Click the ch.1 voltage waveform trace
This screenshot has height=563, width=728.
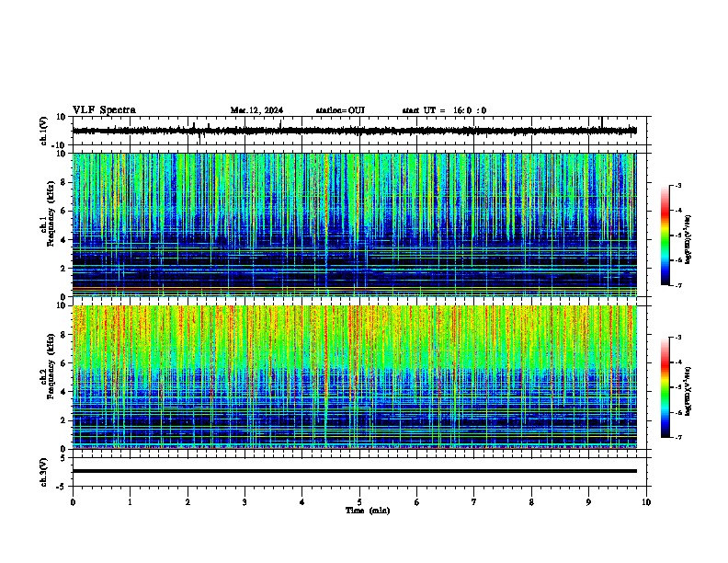coord(355,131)
